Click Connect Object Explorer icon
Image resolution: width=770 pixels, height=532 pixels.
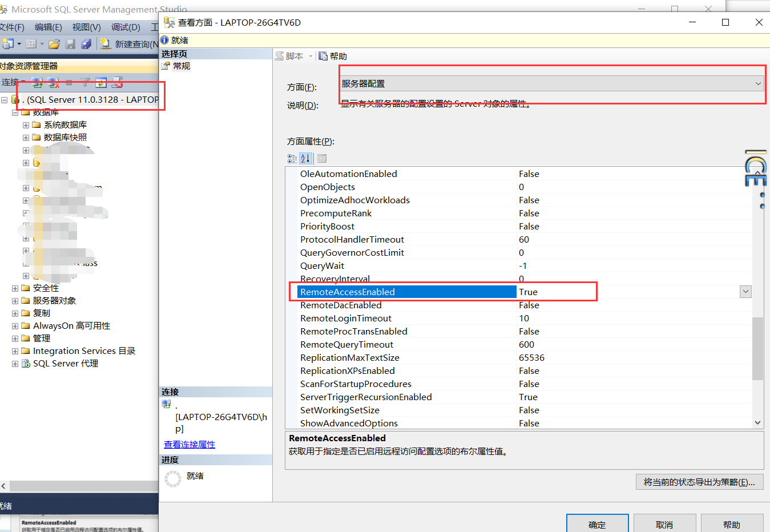(x=37, y=83)
